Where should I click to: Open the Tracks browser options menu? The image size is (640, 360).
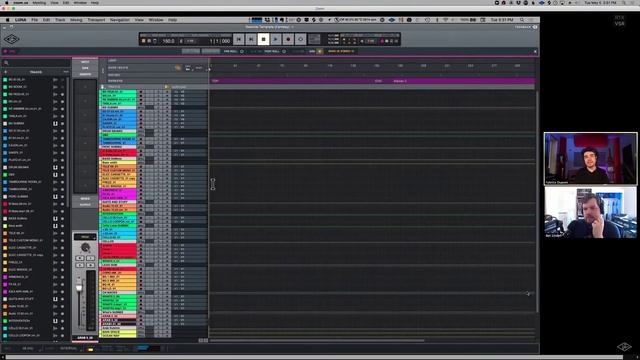[66, 72]
